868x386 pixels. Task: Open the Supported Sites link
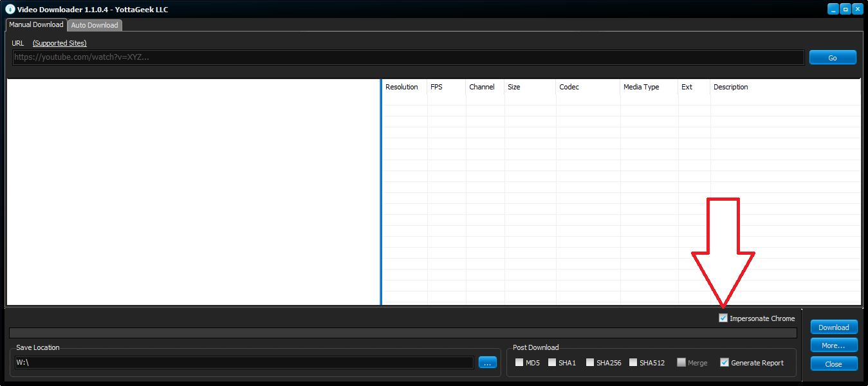point(60,43)
